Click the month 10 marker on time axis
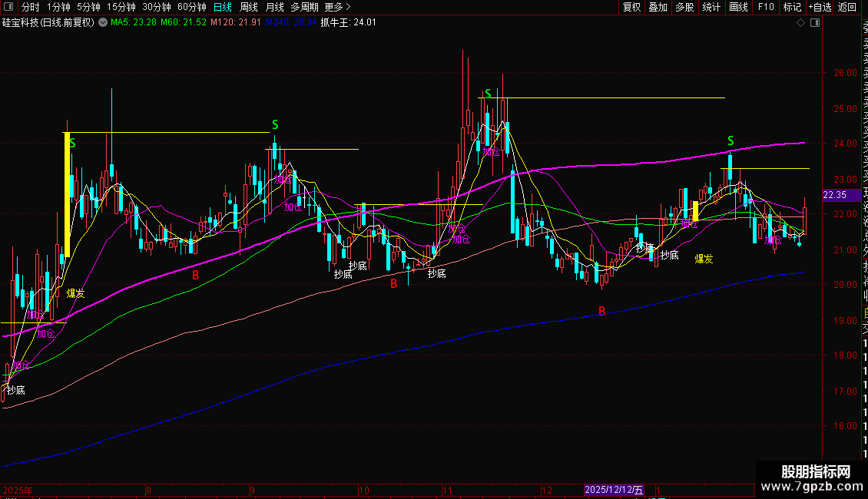The image size is (868, 499). click(x=363, y=490)
